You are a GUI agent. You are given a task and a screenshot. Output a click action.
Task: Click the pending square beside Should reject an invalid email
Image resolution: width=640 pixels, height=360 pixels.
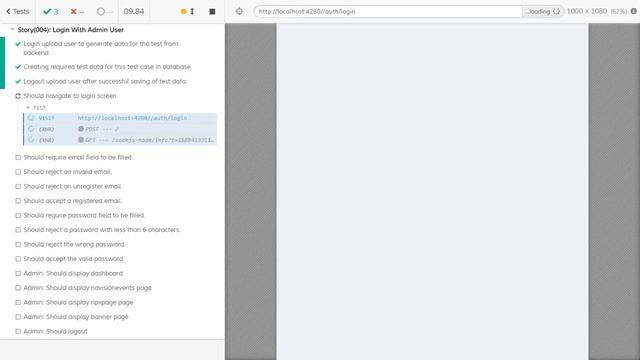[x=18, y=172]
